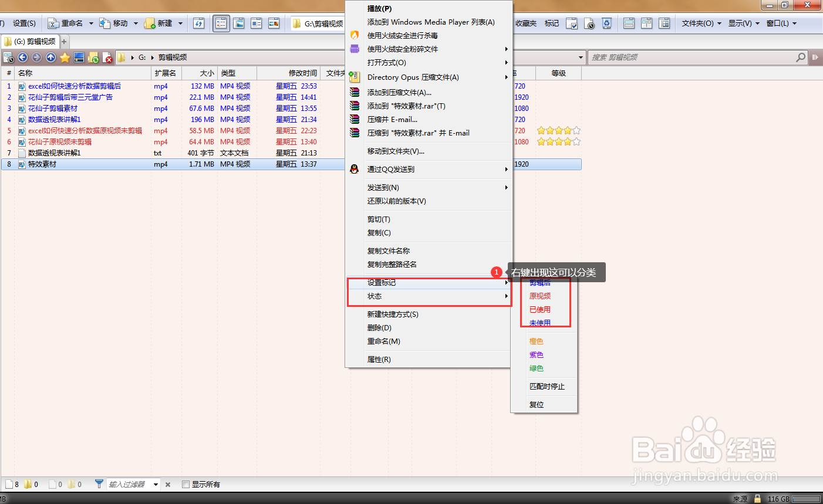The image size is (823, 504).
Task: Click the 输入过滤器 input field
Action: point(126,484)
